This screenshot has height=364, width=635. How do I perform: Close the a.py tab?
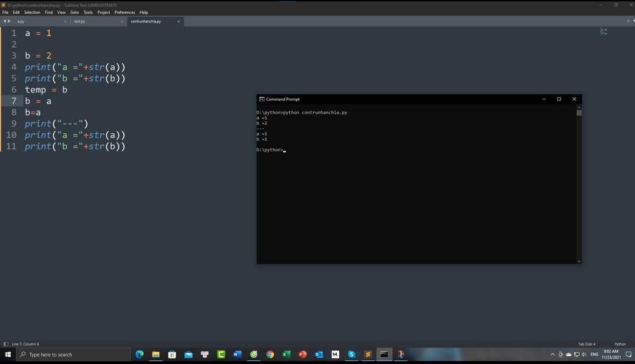(65, 22)
